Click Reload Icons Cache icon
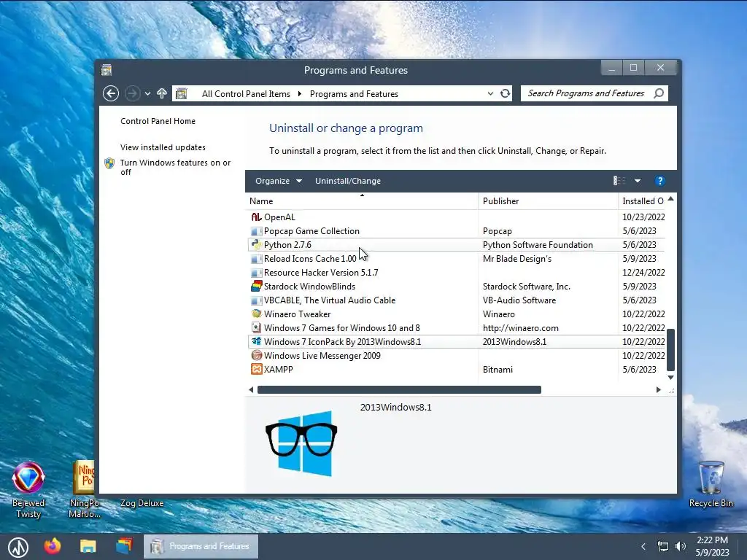Viewport: 747px width, 560px height. click(256, 259)
